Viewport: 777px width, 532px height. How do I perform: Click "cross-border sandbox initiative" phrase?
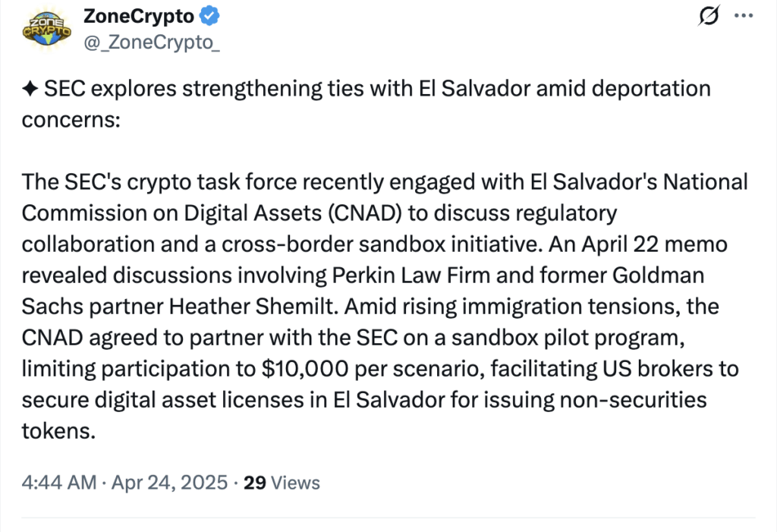pyautogui.click(x=382, y=244)
